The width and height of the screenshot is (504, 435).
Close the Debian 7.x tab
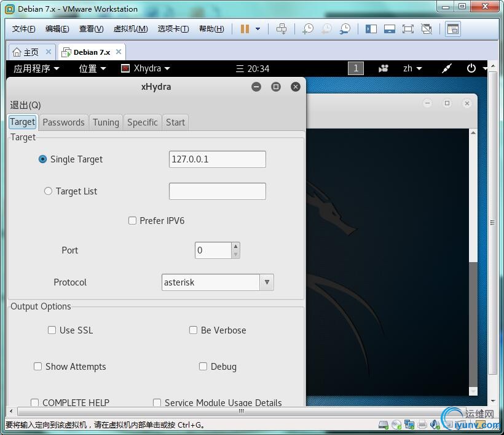[x=119, y=52]
